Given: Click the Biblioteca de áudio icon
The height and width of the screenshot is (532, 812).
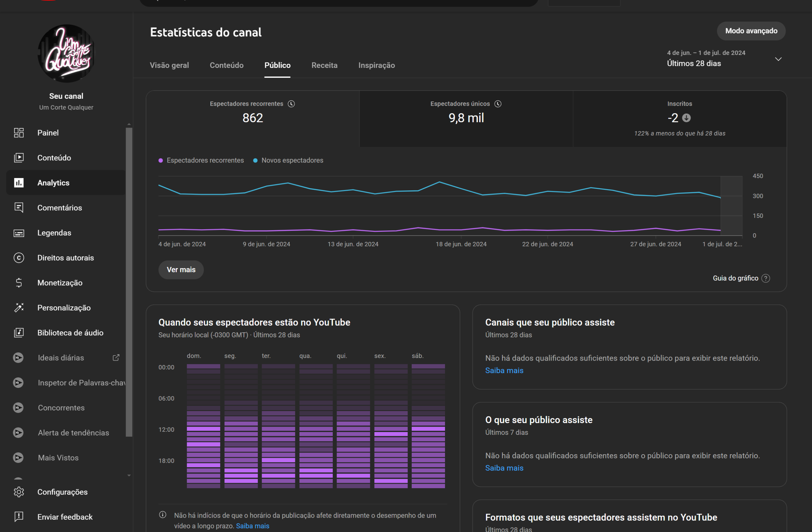Looking at the screenshot, I should point(19,333).
